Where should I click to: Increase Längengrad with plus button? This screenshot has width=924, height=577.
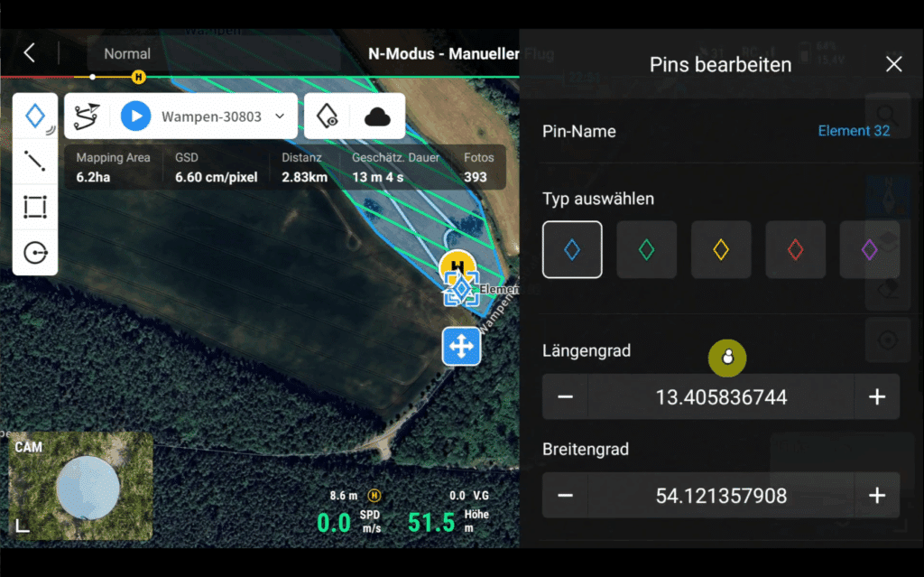click(x=877, y=397)
